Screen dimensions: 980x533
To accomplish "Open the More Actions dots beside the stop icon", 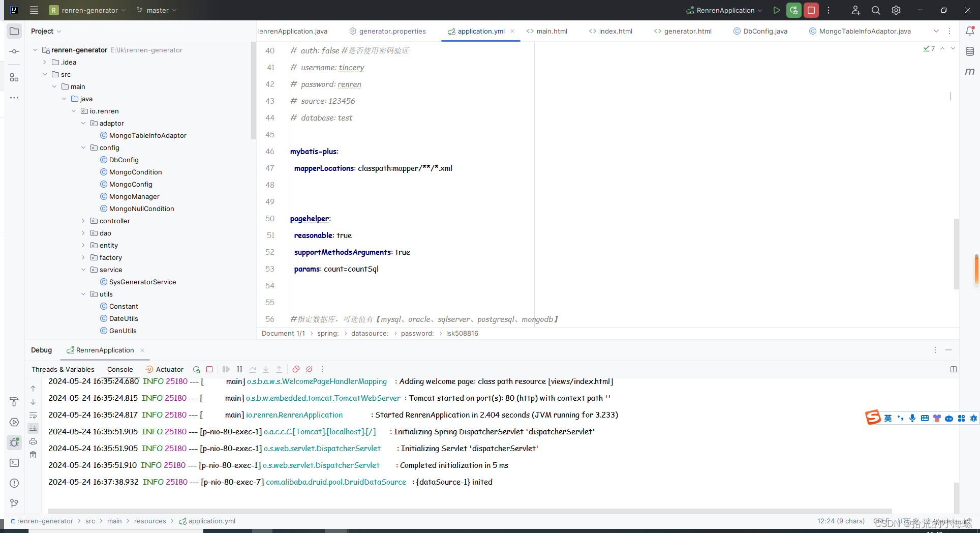I will tap(829, 10).
